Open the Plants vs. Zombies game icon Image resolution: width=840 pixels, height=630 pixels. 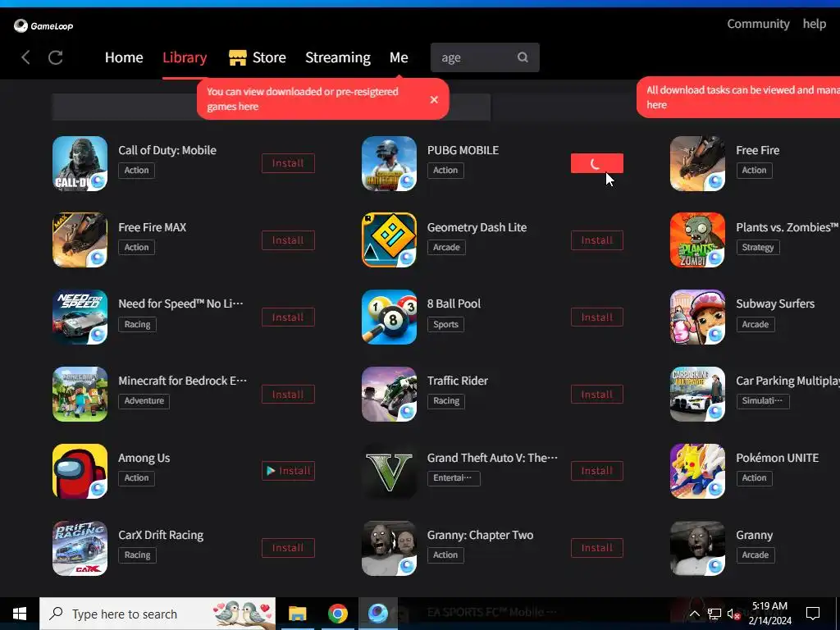pos(697,240)
